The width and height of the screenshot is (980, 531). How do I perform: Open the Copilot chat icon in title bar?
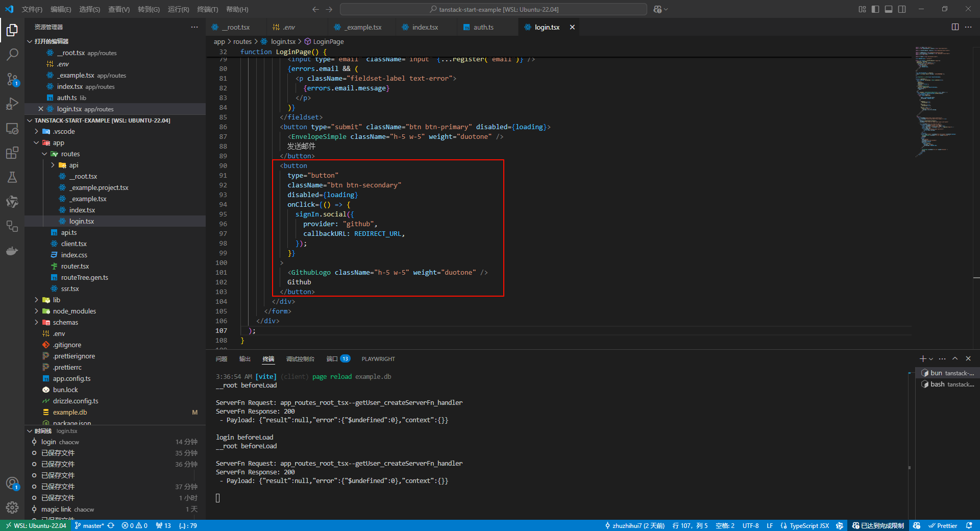coord(657,9)
